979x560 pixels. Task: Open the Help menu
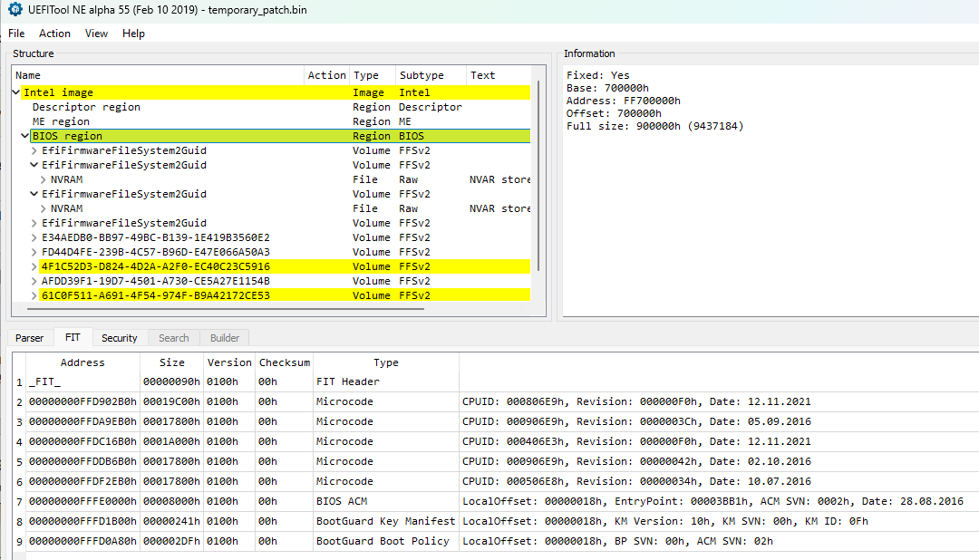133,34
